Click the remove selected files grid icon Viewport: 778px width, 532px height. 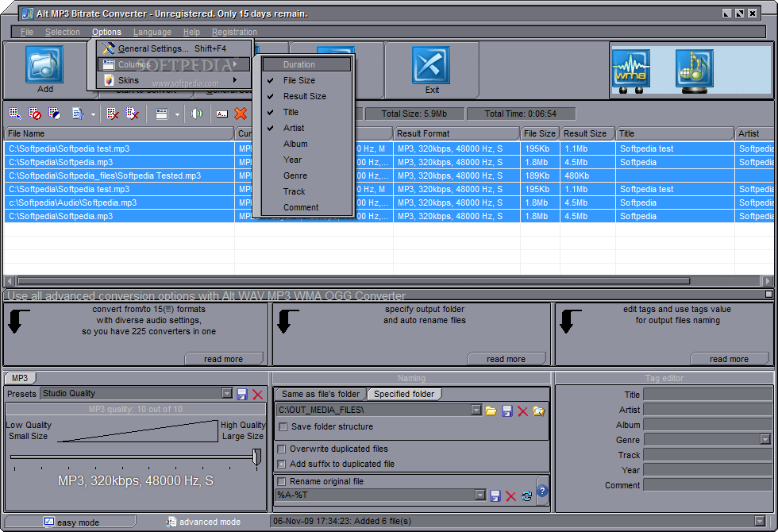click(x=113, y=114)
